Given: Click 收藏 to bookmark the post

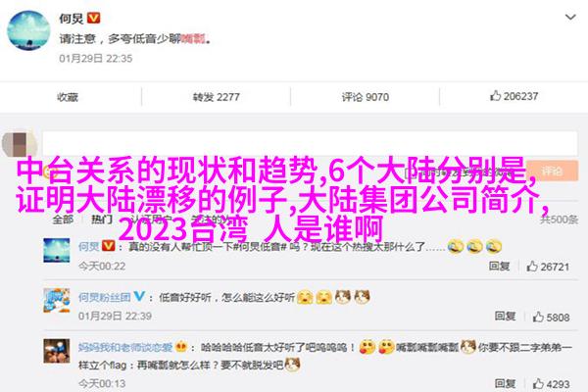Looking at the screenshot, I should coord(68,97).
